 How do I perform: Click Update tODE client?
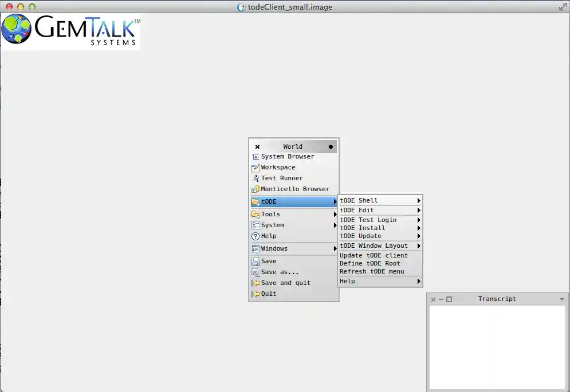tap(374, 256)
